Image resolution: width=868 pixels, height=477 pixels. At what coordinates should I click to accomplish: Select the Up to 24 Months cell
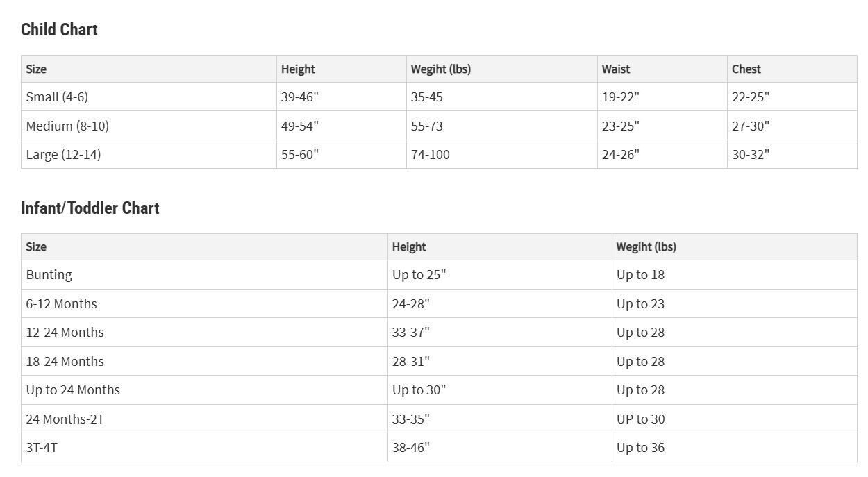pyautogui.click(x=204, y=390)
